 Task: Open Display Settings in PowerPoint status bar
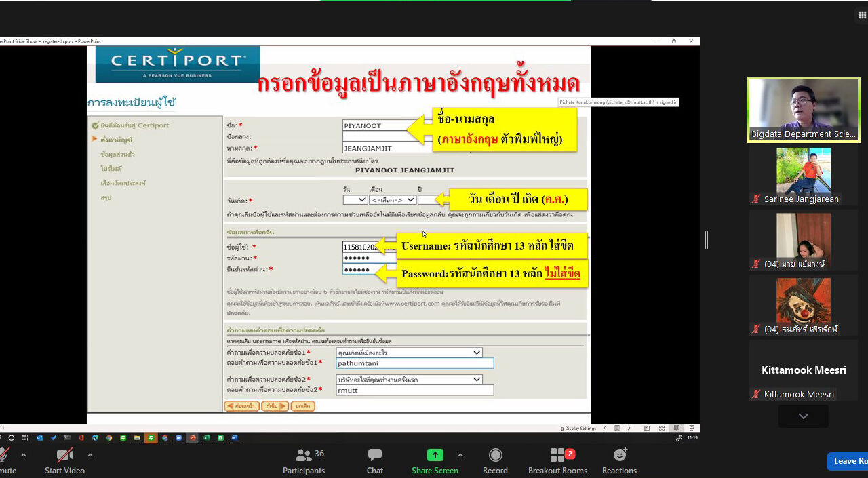click(x=578, y=428)
